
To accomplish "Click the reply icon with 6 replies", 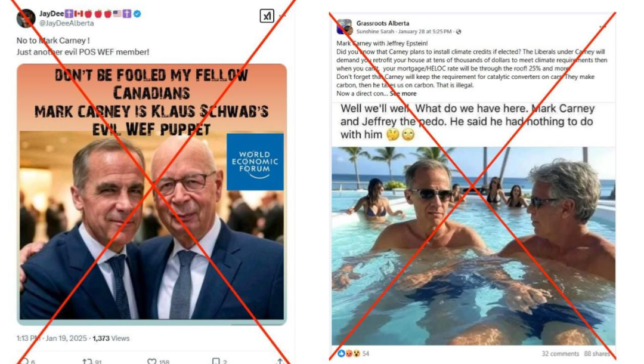I will (x=24, y=361).
